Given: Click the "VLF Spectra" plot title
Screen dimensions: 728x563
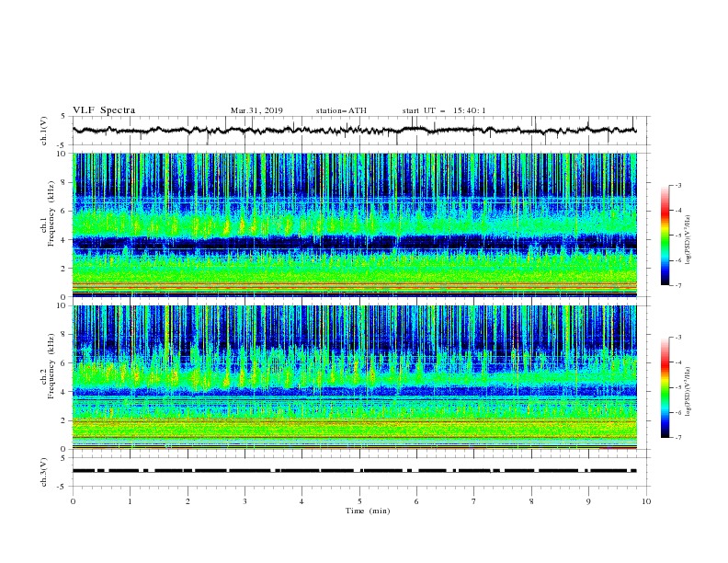Looking at the screenshot, I should point(104,110).
